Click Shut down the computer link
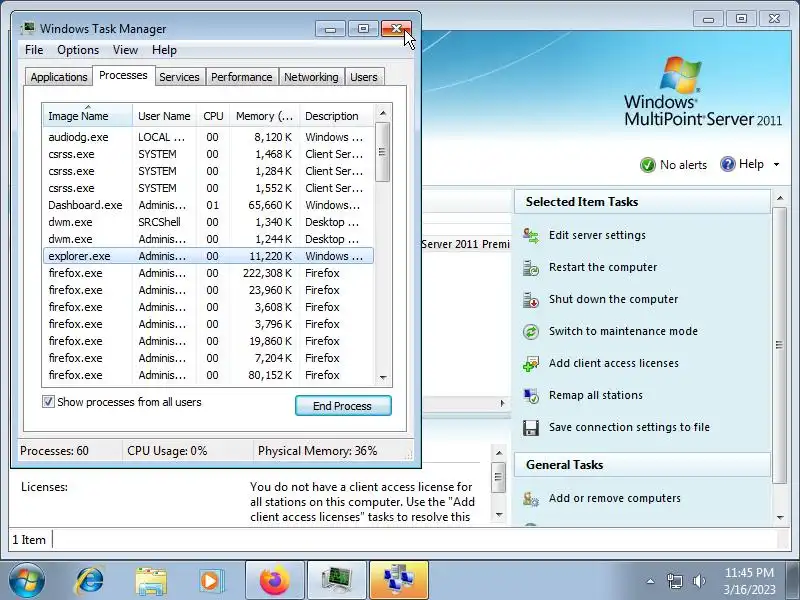The image size is (800, 600). (613, 299)
